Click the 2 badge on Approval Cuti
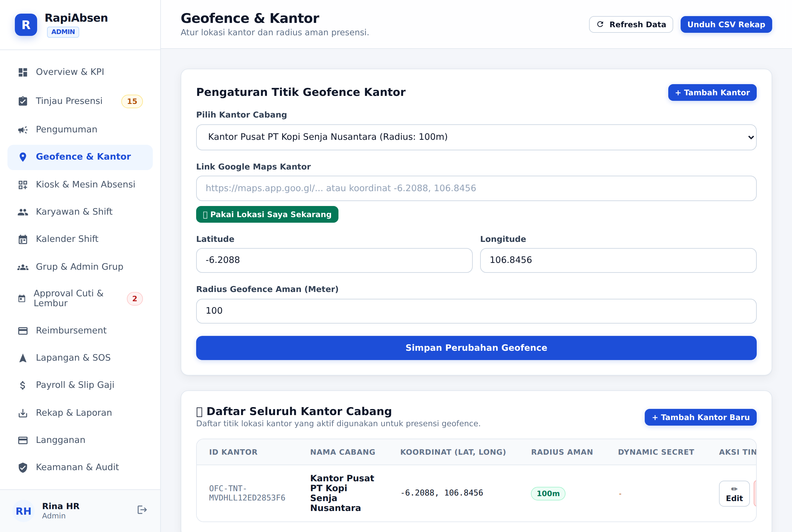This screenshot has width=792, height=532. pos(135,298)
